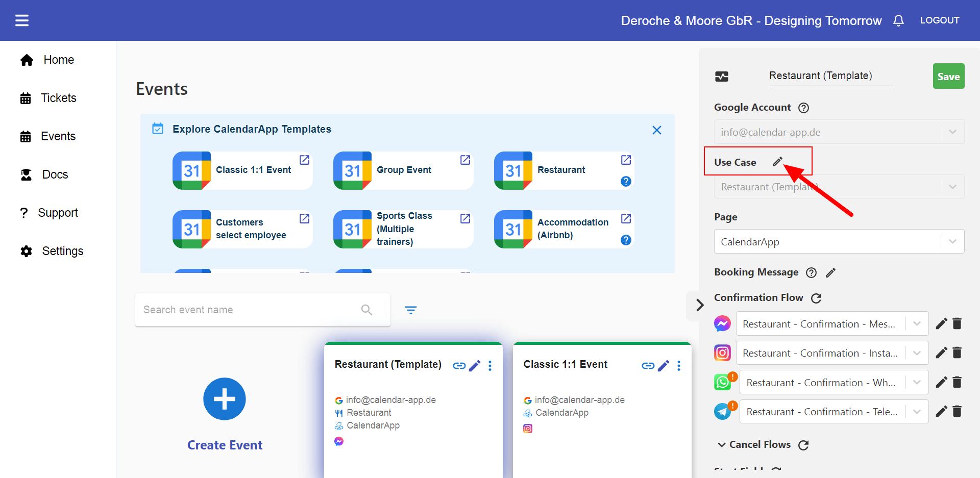Viewport: 980px width, 478px height.
Task: Collapse the right side panel with chevron
Action: point(700,305)
